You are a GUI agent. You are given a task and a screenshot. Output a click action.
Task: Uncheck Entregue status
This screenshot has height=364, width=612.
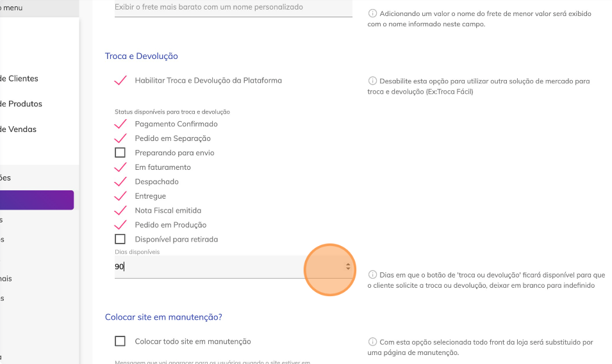[x=120, y=196]
